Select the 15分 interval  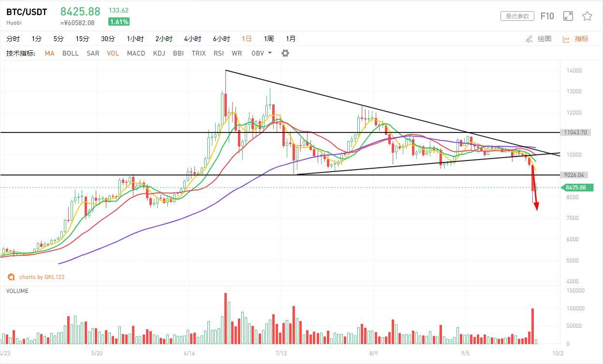[x=82, y=39]
